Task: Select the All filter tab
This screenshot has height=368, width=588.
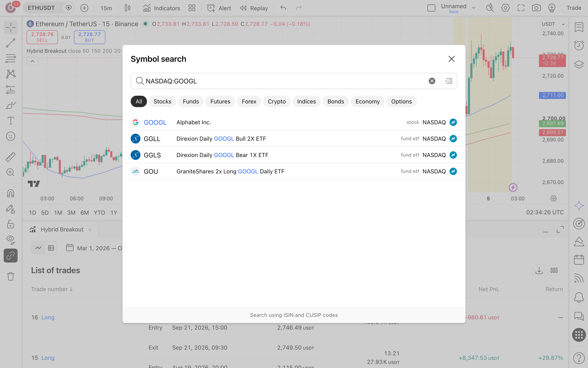Action: [x=139, y=101]
